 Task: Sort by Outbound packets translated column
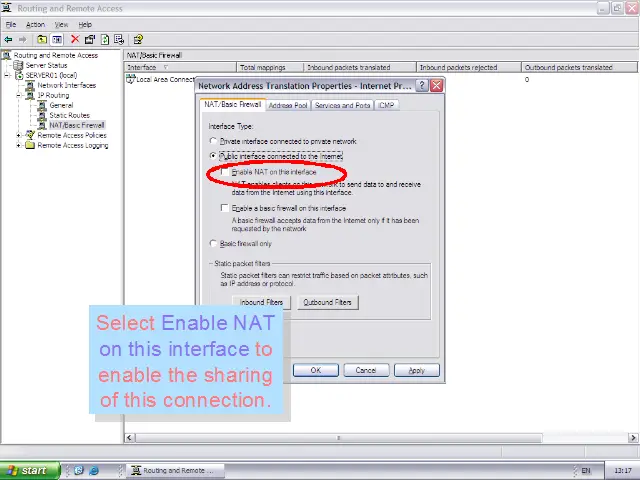click(x=579, y=67)
